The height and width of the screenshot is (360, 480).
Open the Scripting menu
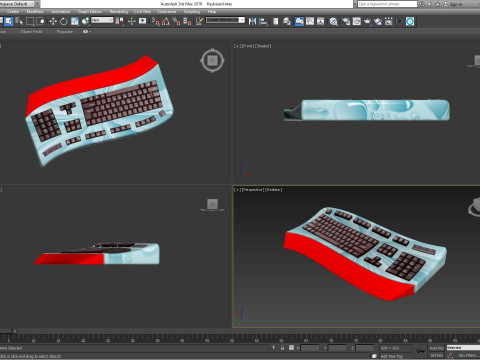pos(192,12)
